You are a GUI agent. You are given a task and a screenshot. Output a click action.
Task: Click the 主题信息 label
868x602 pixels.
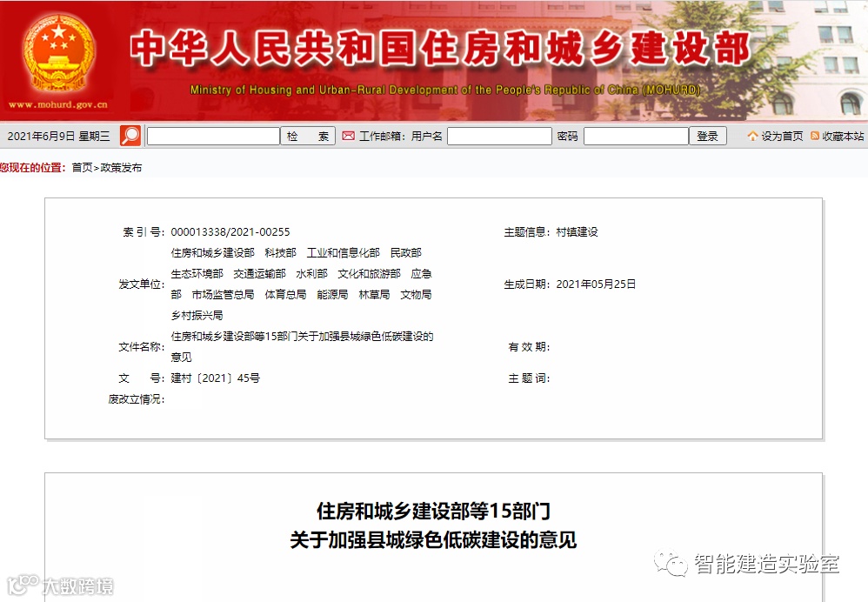526,232
